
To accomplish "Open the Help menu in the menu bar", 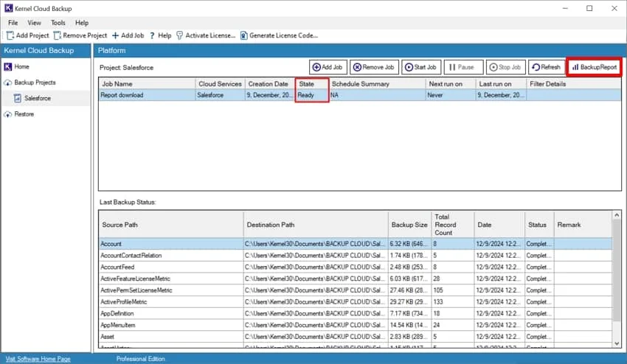I will tap(82, 23).
